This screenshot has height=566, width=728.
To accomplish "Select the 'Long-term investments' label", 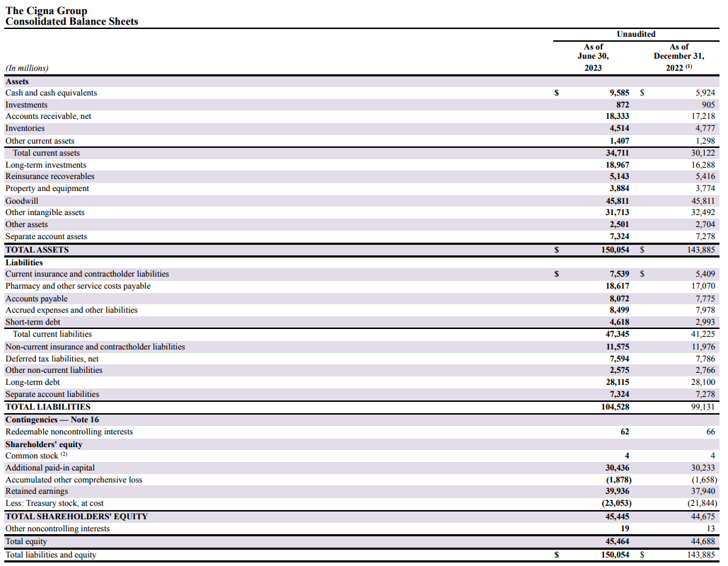I will coord(46,165).
